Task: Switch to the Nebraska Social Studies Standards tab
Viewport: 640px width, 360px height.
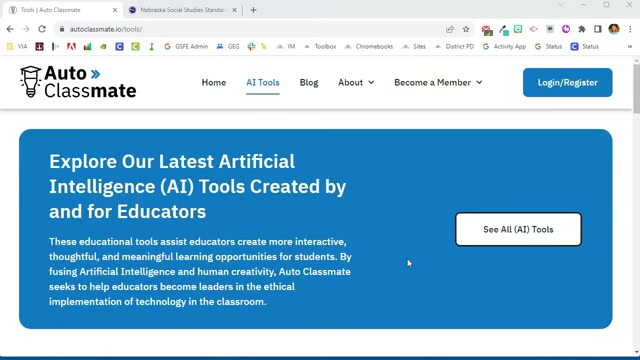Action: pyautogui.click(x=182, y=10)
